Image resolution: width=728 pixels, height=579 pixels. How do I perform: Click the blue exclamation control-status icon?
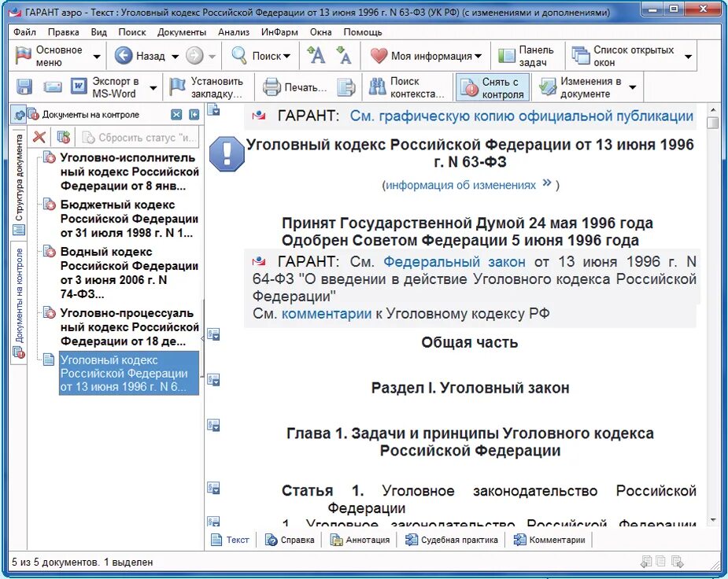[227, 154]
